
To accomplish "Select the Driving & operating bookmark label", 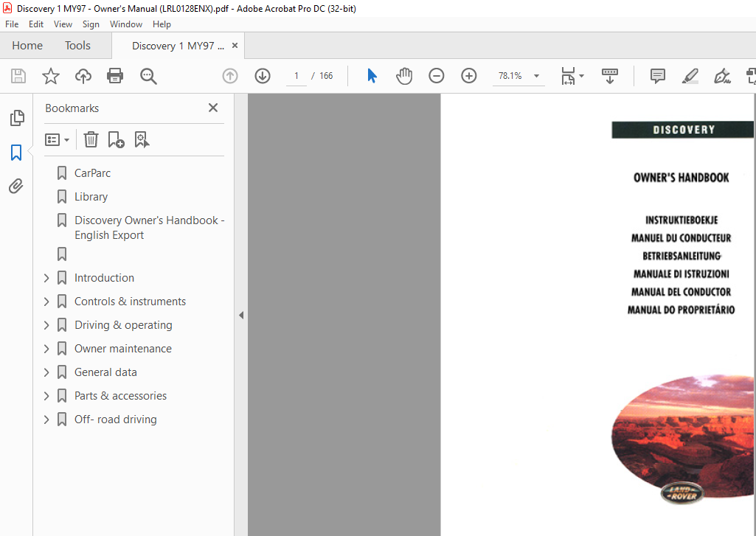I will [x=123, y=325].
